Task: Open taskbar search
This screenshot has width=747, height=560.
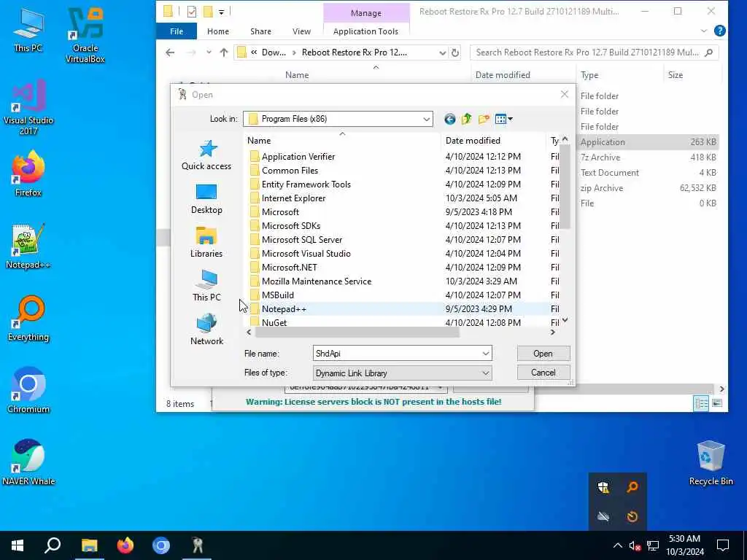Action: 53,545
